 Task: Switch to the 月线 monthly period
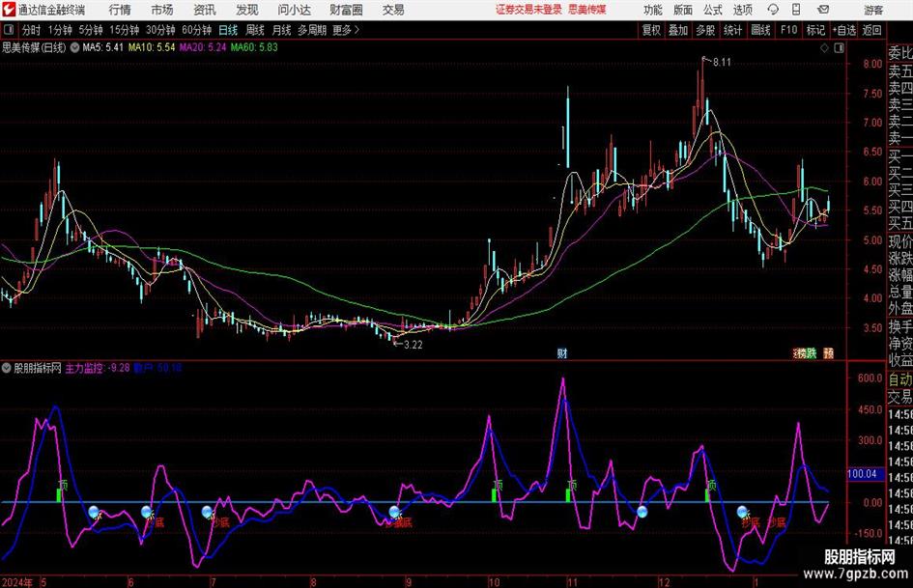[281, 30]
